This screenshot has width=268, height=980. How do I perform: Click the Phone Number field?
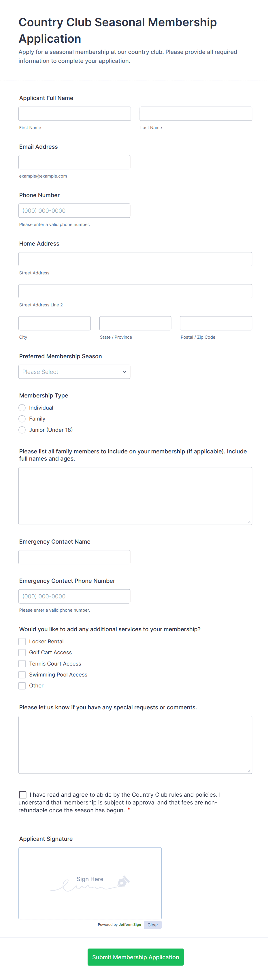pos(74,210)
